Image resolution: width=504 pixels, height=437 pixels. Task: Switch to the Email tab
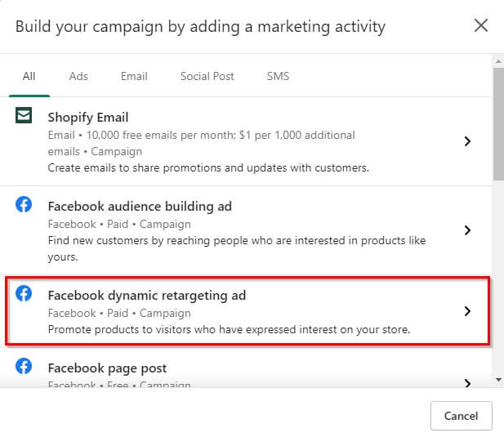coord(134,77)
